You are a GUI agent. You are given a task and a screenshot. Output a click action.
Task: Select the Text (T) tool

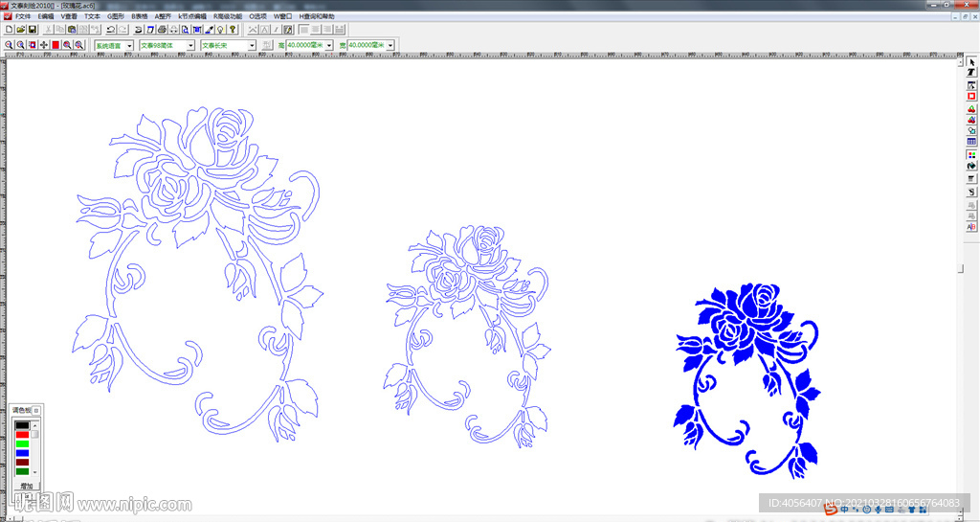(971, 74)
